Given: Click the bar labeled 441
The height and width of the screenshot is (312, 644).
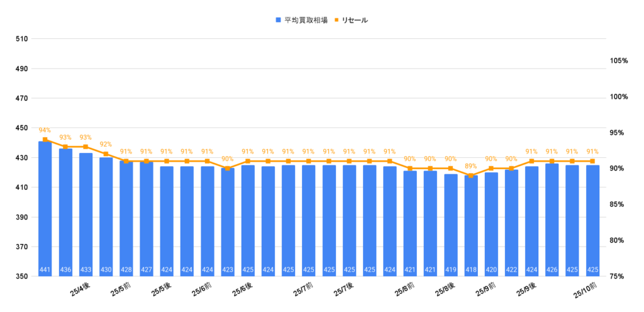Looking at the screenshot, I should [x=45, y=208].
